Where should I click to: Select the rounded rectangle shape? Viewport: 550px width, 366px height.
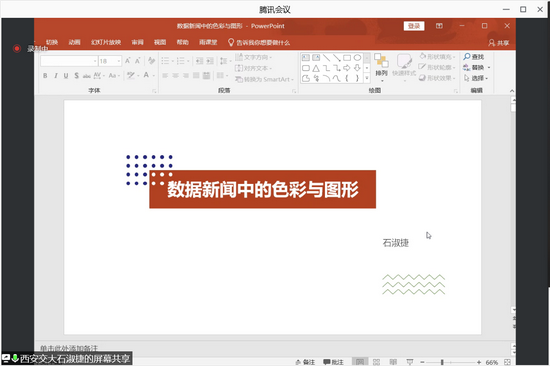tap(306, 68)
